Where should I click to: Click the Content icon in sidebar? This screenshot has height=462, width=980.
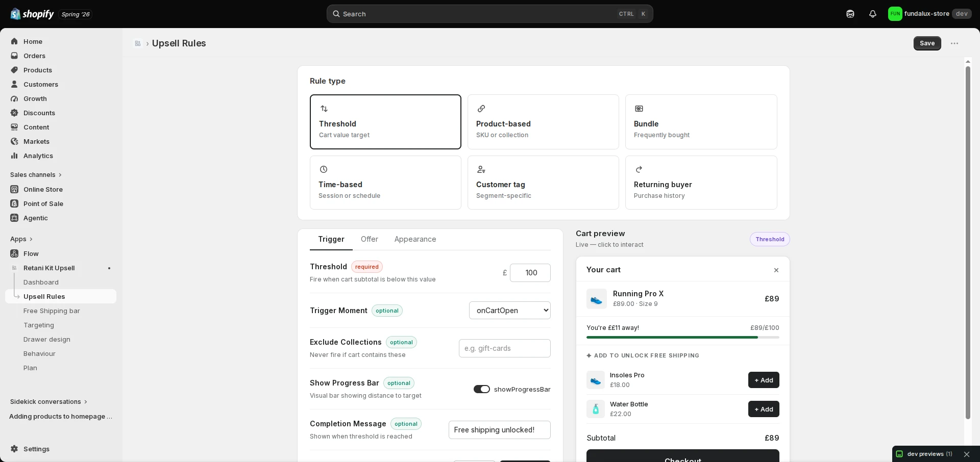pyautogui.click(x=14, y=127)
